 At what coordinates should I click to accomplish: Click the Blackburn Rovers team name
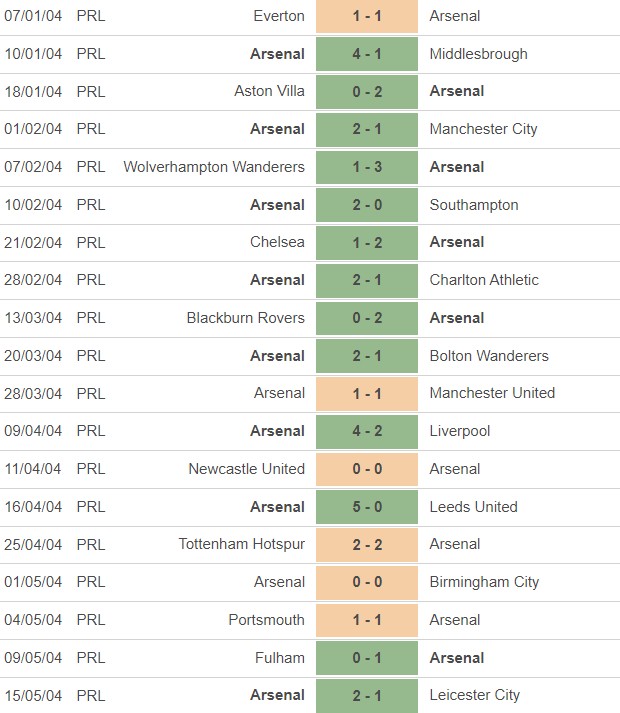coord(246,318)
